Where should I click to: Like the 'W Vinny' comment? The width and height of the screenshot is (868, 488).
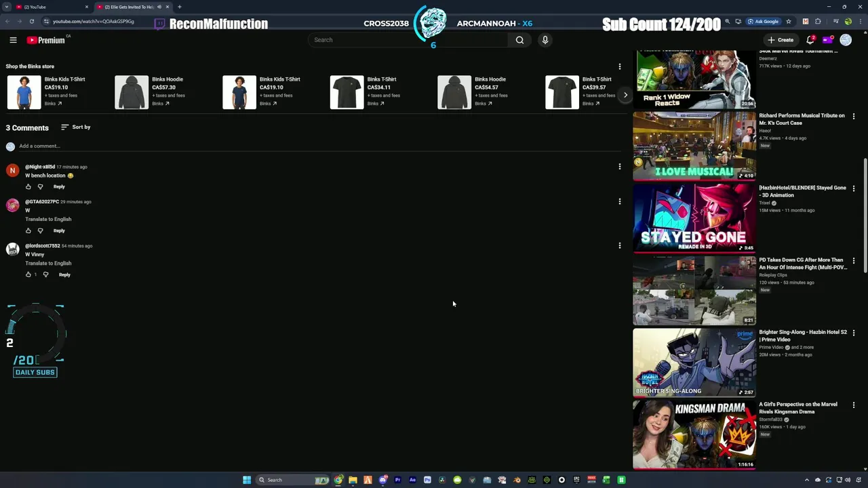click(x=28, y=274)
